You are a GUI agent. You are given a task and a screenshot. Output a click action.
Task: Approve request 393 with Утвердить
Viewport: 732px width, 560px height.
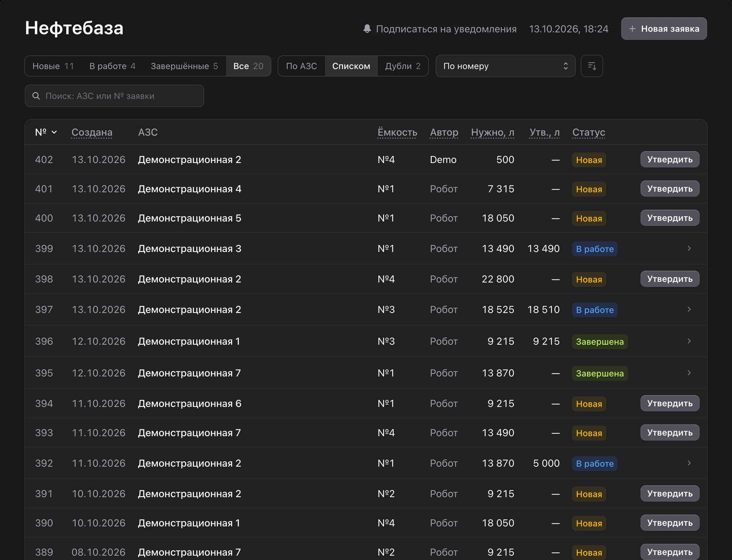pos(670,433)
